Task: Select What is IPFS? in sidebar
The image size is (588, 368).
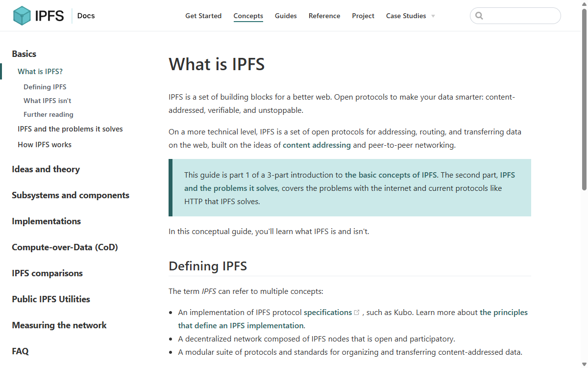Action: 40,72
